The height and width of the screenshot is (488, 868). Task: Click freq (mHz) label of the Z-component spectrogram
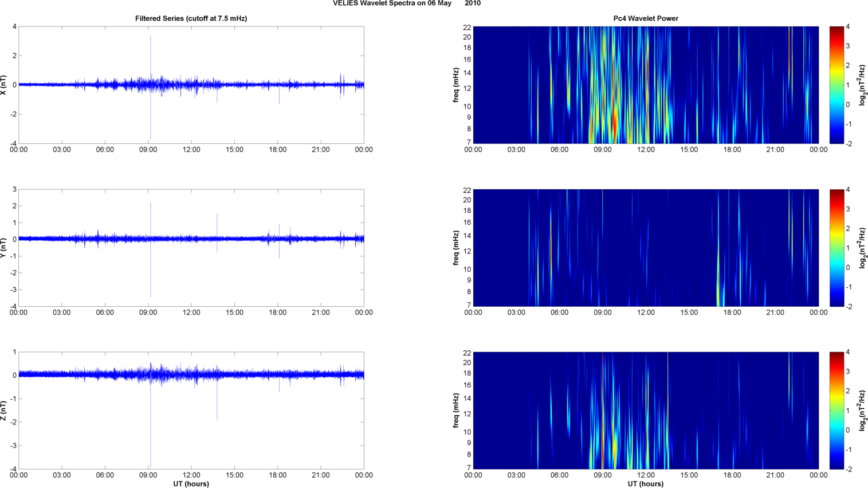point(456,411)
